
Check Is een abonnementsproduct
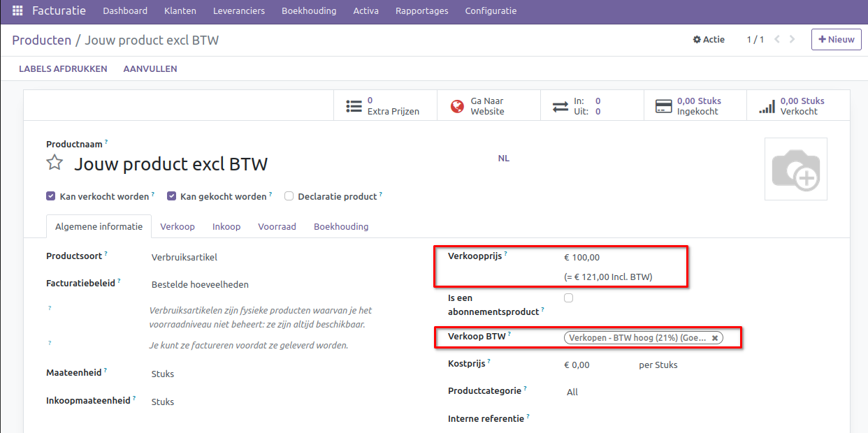pyautogui.click(x=569, y=298)
